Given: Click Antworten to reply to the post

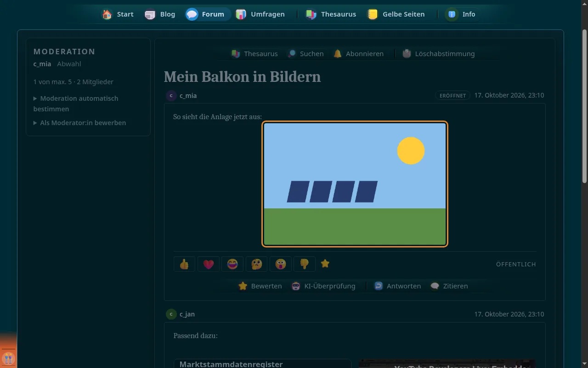Looking at the screenshot, I should point(397,286).
